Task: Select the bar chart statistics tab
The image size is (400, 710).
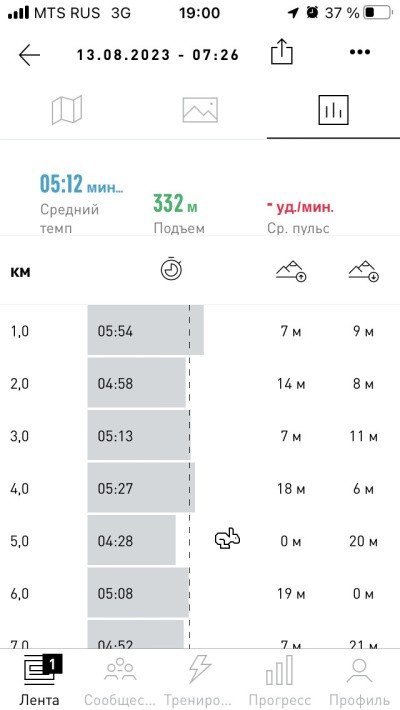Action: point(333,110)
